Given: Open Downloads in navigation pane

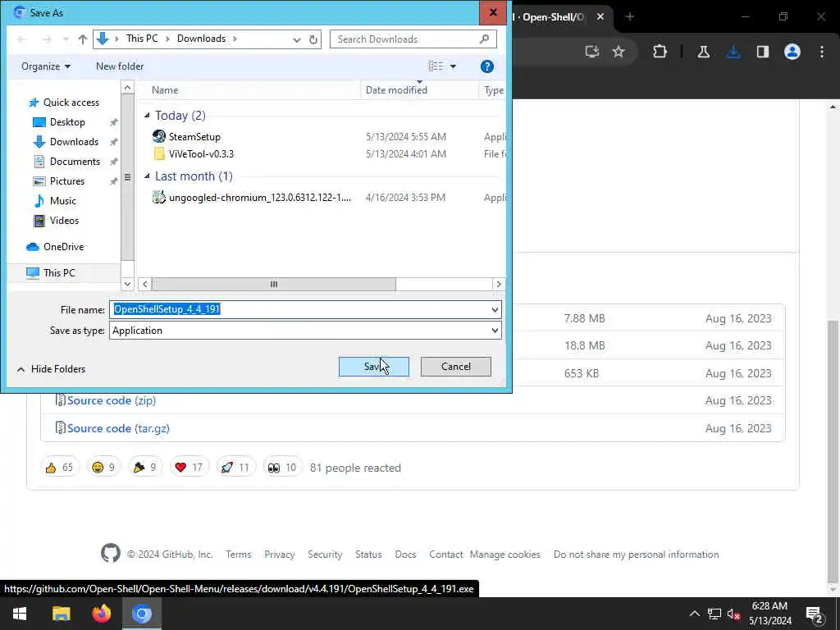Looking at the screenshot, I should (x=74, y=142).
